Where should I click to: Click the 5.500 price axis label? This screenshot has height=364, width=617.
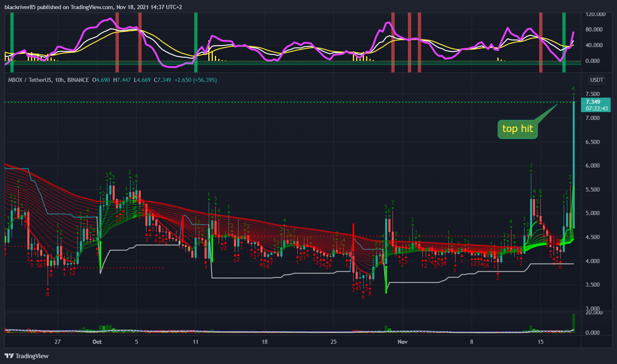coord(593,189)
